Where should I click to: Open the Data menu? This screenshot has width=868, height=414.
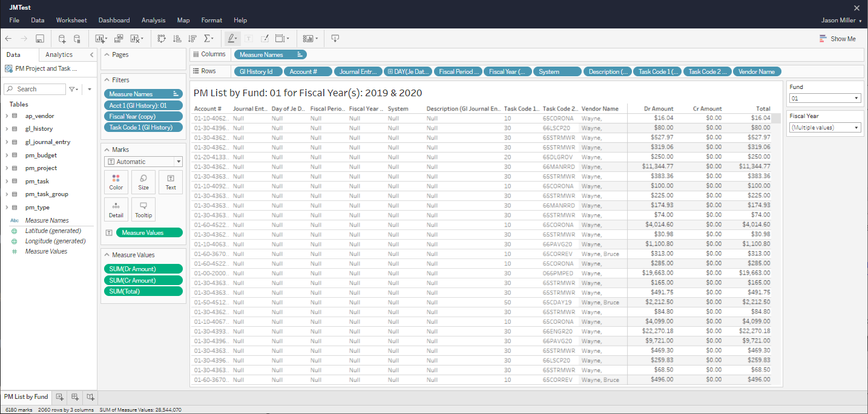[x=38, y=21]
